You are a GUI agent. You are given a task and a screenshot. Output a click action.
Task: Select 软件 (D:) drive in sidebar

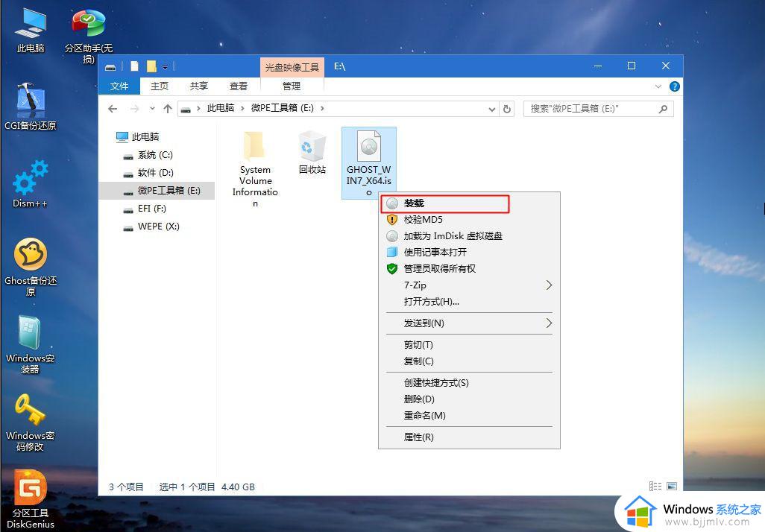coord(148,173)
